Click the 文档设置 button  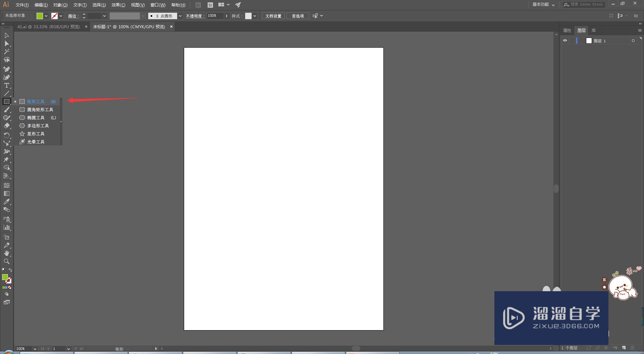273,16
